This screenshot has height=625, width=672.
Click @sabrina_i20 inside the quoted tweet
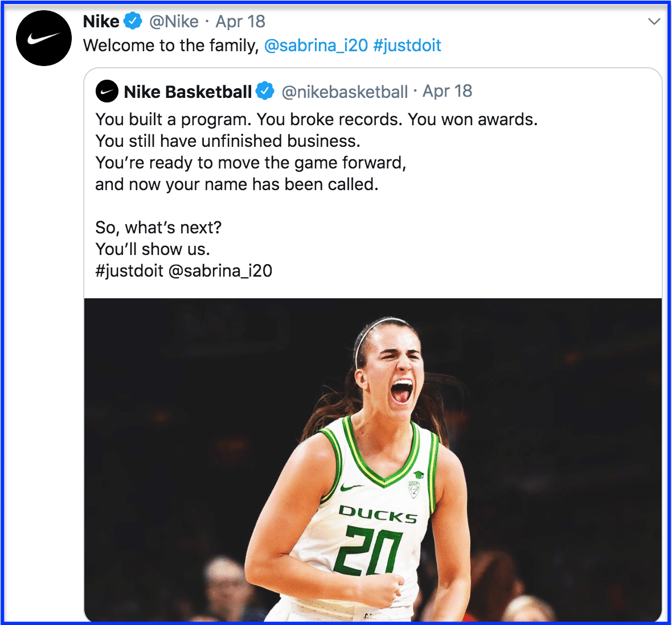[x=220, y=271]
